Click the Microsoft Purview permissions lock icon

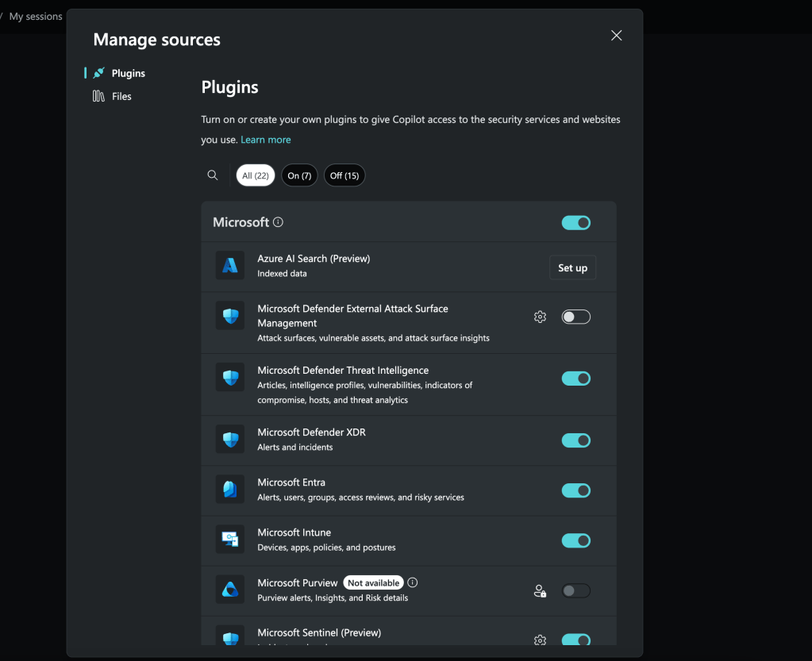point(540,590)
